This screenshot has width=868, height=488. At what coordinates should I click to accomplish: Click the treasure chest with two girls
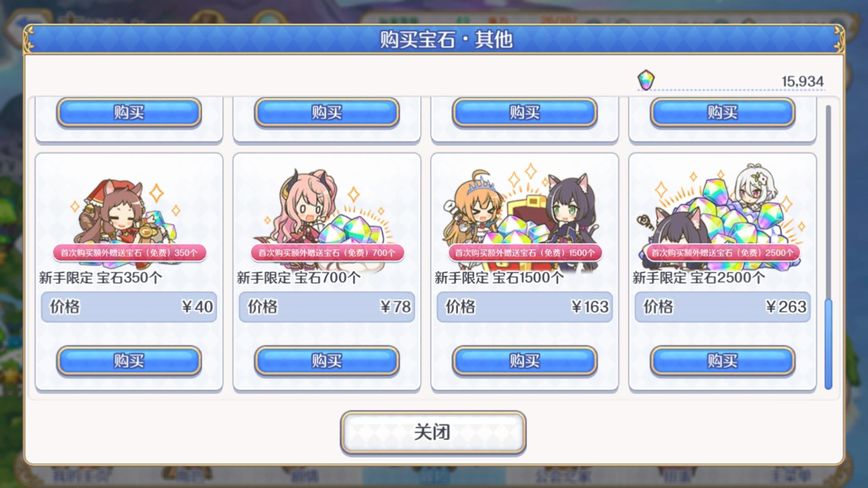[524, 210]
